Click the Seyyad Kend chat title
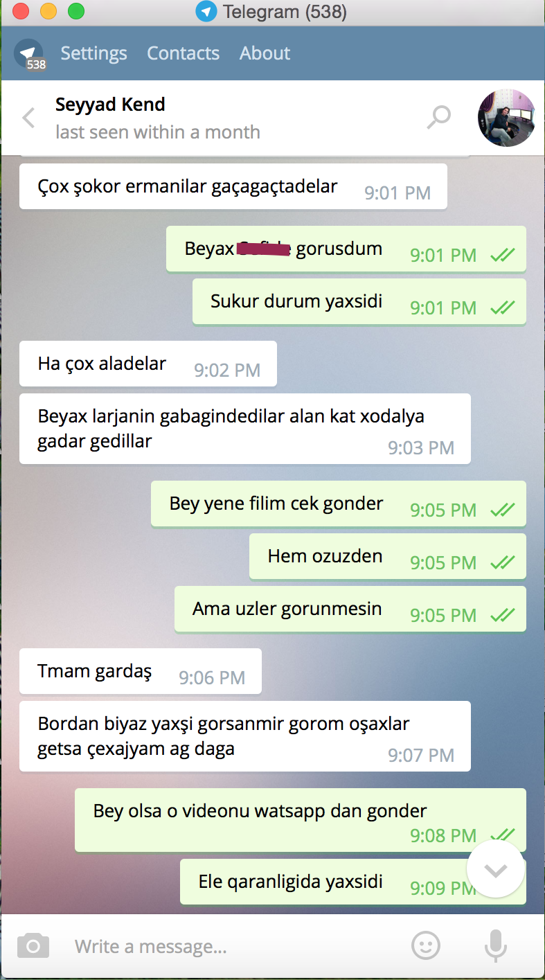The width and height of the screenshot is (545, 980). tap(110, 105)
